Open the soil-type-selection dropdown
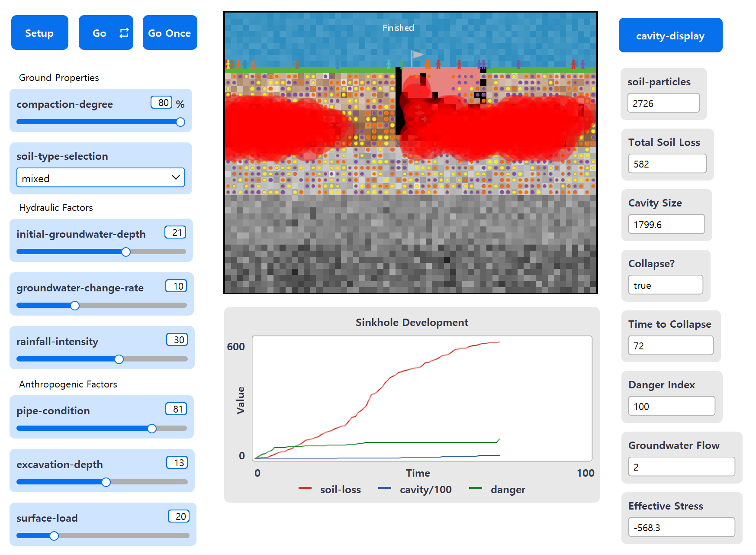Screen dimensions: 756x555 click(100, 177)
